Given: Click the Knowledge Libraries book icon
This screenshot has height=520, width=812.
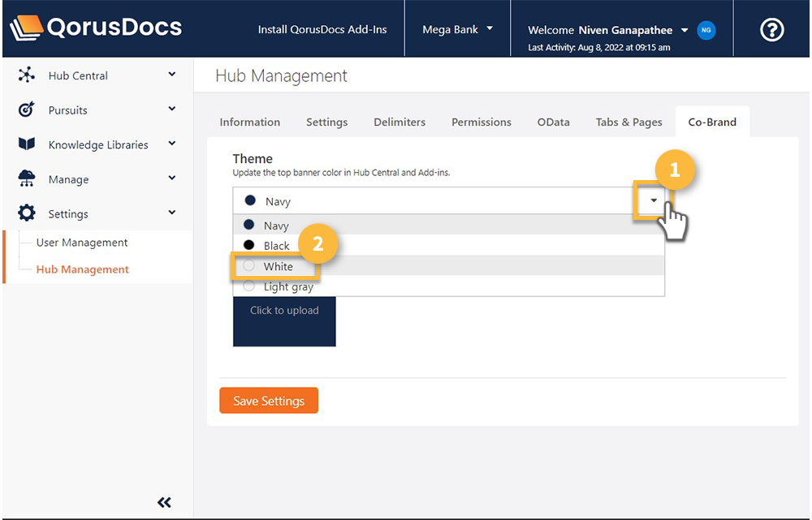Looking at the screenshot, I should [x=27, y=144].
